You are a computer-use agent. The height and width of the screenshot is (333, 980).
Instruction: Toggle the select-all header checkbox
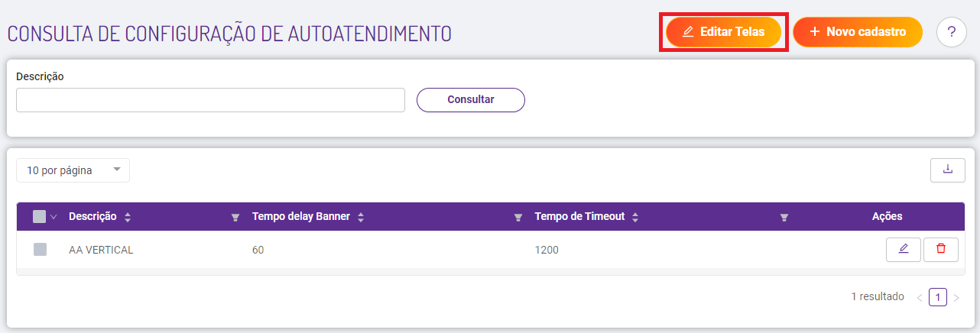tap(40, 217)
